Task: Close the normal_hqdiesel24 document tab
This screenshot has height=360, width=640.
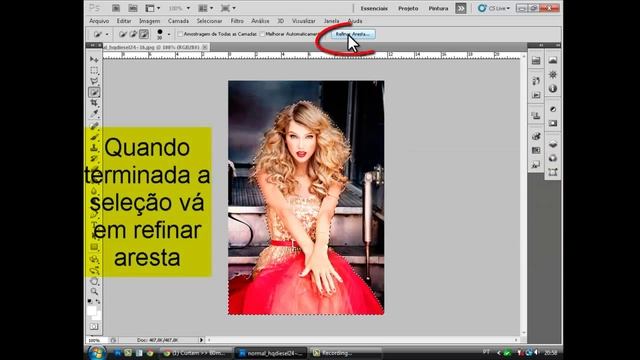Action: tap(205, 47)
